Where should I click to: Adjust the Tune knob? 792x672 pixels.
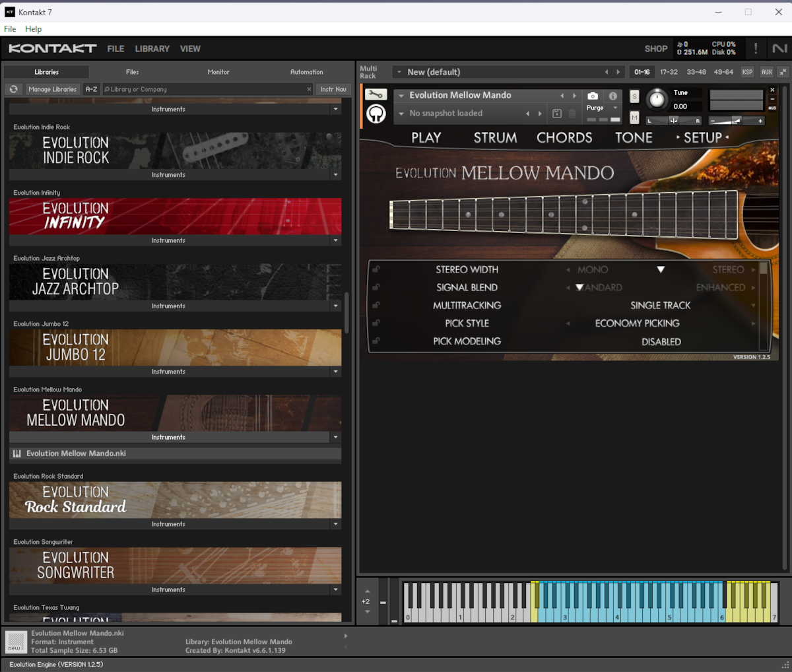tap(657, 100)
